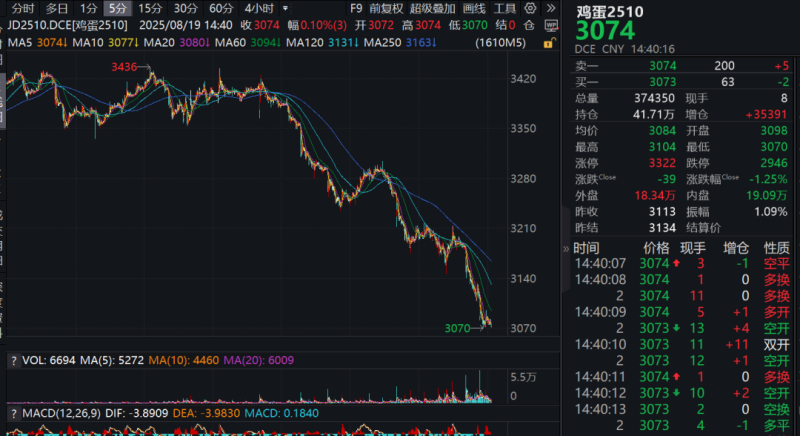Click the MACD(12,26,9) indicator label
This screenshot has height=436, width=800.
[62, 413]
